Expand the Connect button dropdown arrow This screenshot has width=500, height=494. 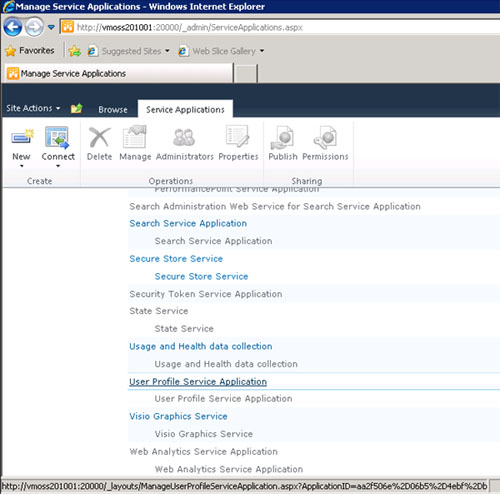(x=58, y=166)
